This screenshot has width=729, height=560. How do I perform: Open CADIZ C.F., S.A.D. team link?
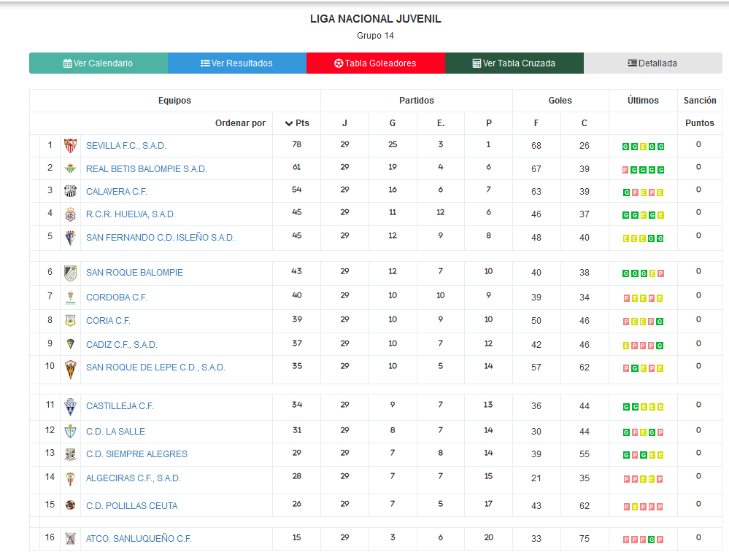(122, 345)
